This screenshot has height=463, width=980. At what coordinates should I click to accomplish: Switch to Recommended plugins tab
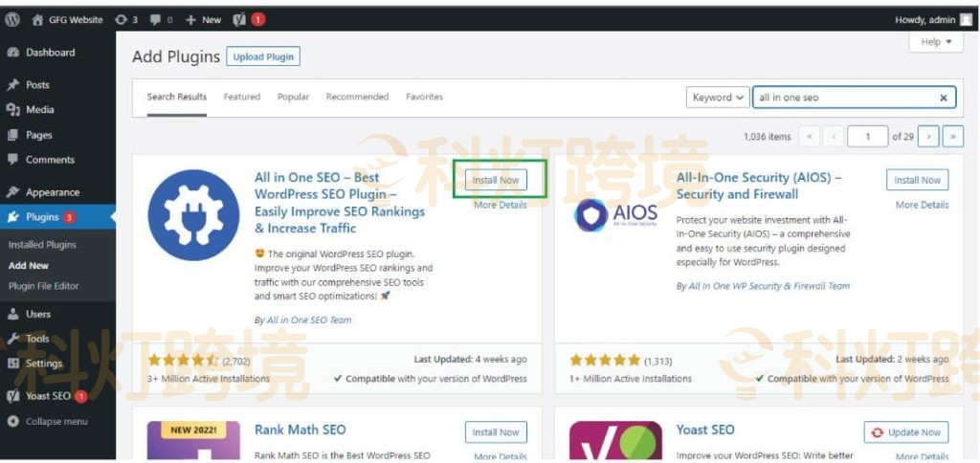pyautogui.click(x=358, y=97)
